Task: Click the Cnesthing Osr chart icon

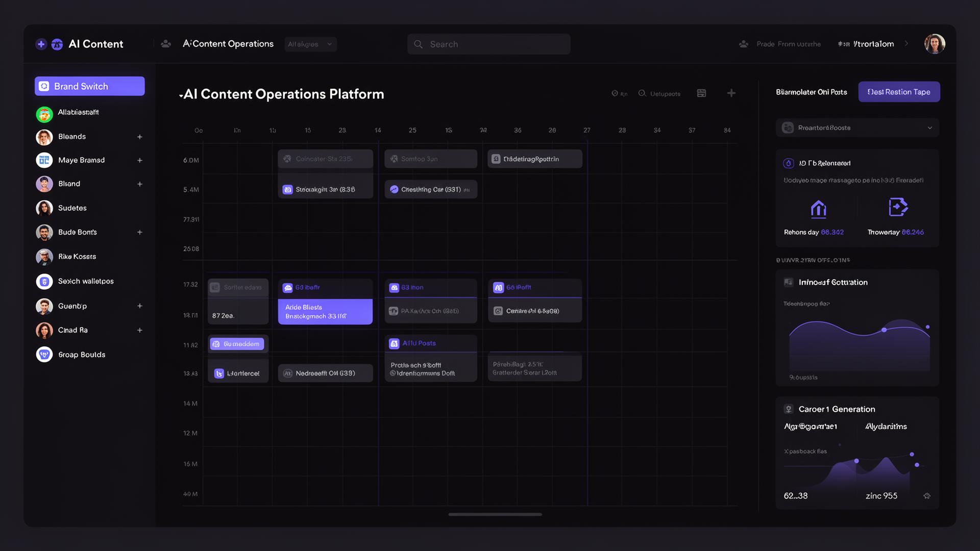Action: click(x=394, y=189)
